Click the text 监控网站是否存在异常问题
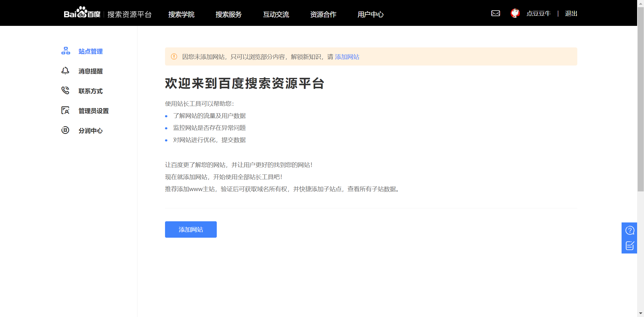 coord(209,128)
